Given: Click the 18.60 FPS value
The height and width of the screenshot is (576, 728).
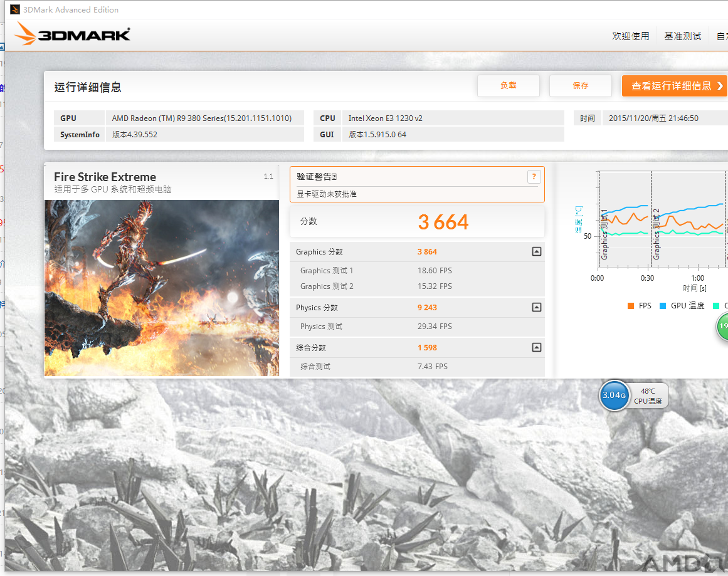Looking at the screenshot, I should click(x=435, y=271).
